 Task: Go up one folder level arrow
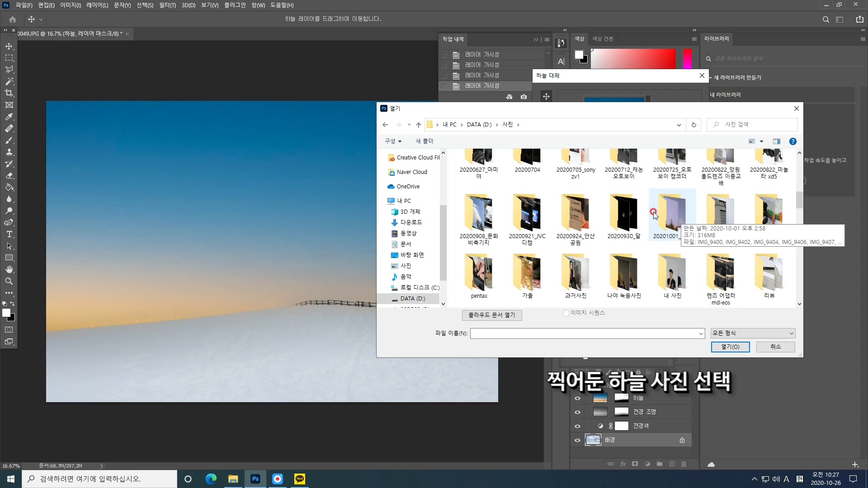(418, 125)
